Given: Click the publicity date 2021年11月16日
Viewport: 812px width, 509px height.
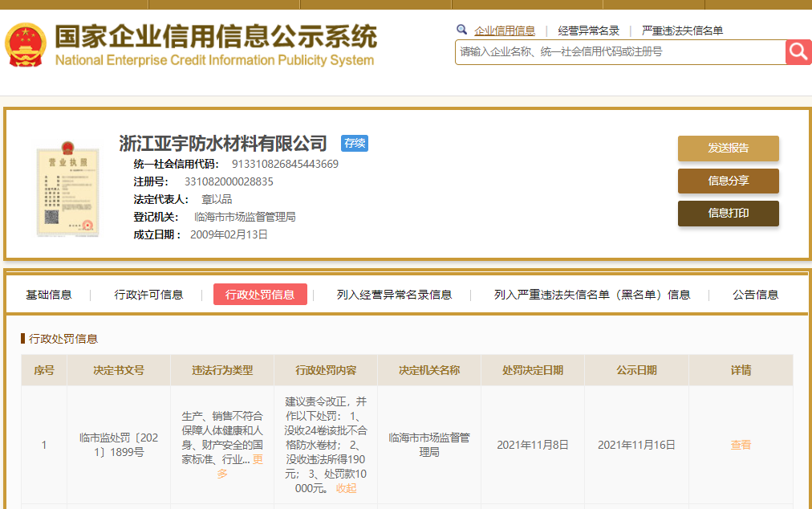Looking at the screenshot, I should [x=636, y=445].
